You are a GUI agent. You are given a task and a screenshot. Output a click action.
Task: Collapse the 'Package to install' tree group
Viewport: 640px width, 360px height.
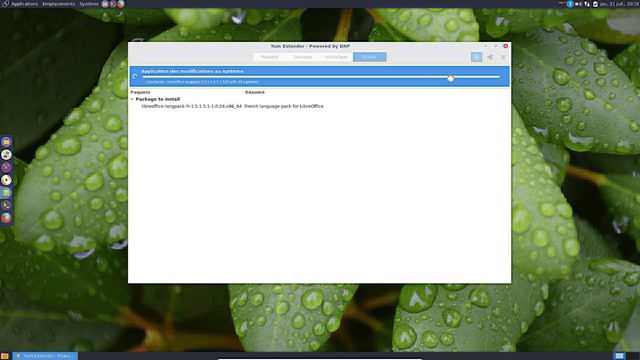132,99
